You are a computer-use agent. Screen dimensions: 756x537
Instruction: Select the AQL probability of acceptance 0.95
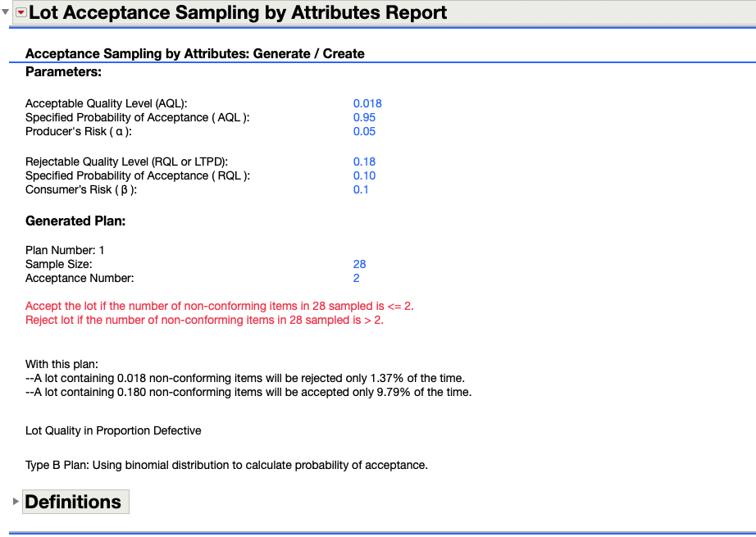[364, 117]
